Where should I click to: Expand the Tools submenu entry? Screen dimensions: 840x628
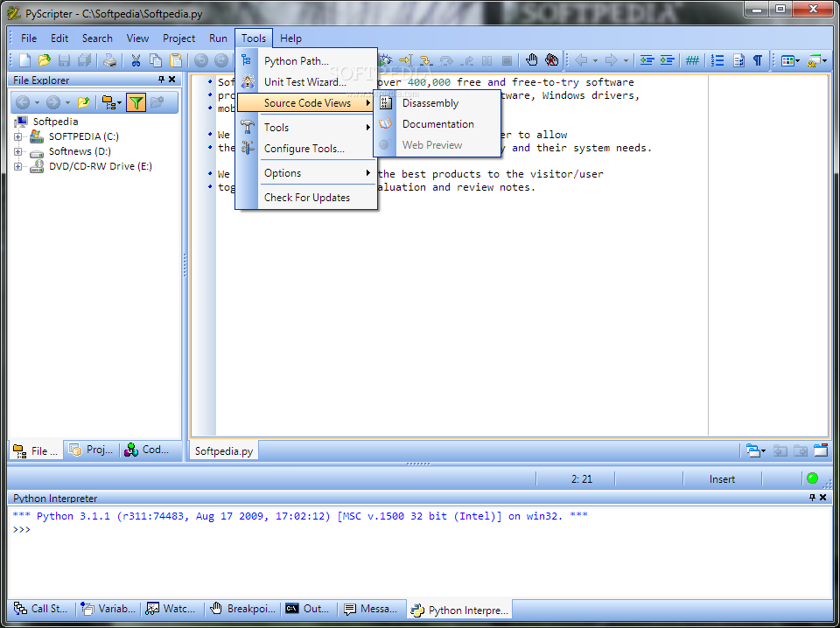coord(306,128)
